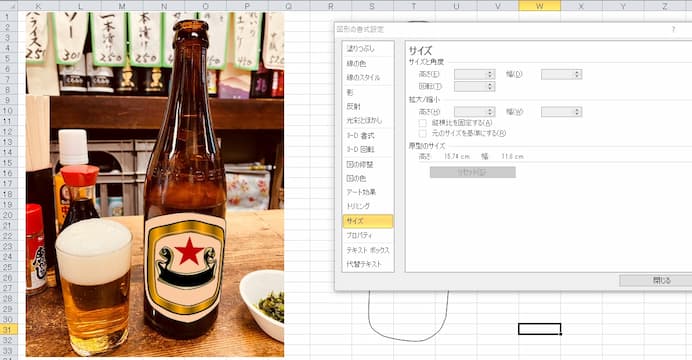Select column Q header

coord(289,6)
